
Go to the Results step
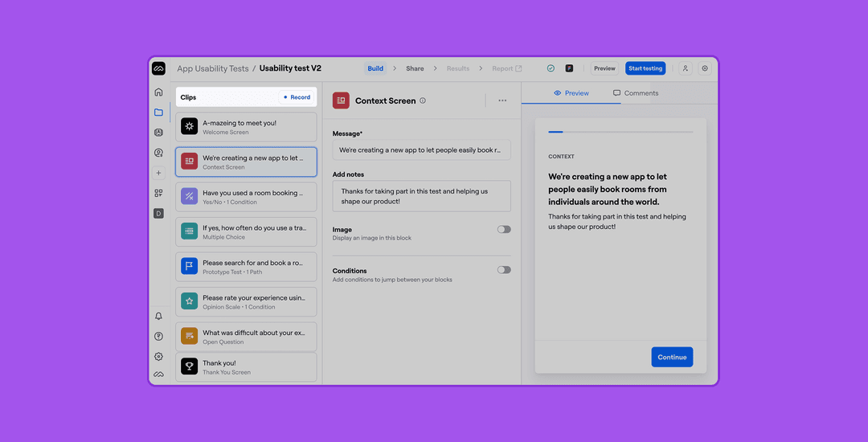[458, 68]
